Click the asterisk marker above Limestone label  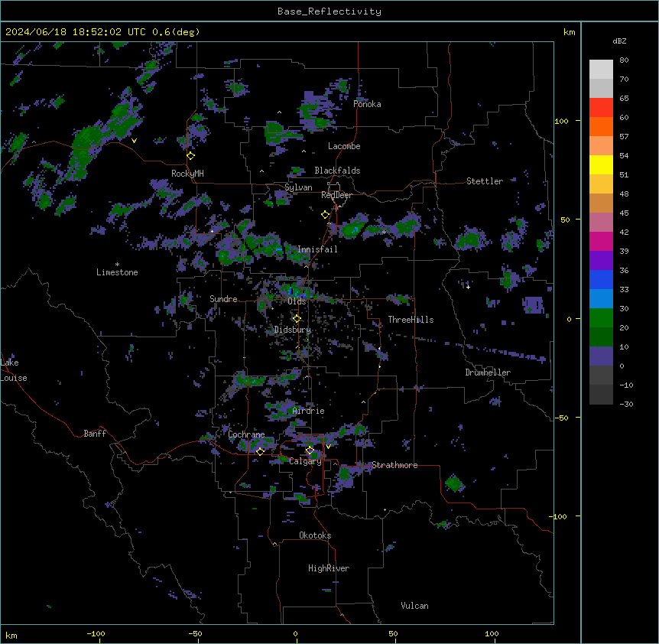coord(117,265)
